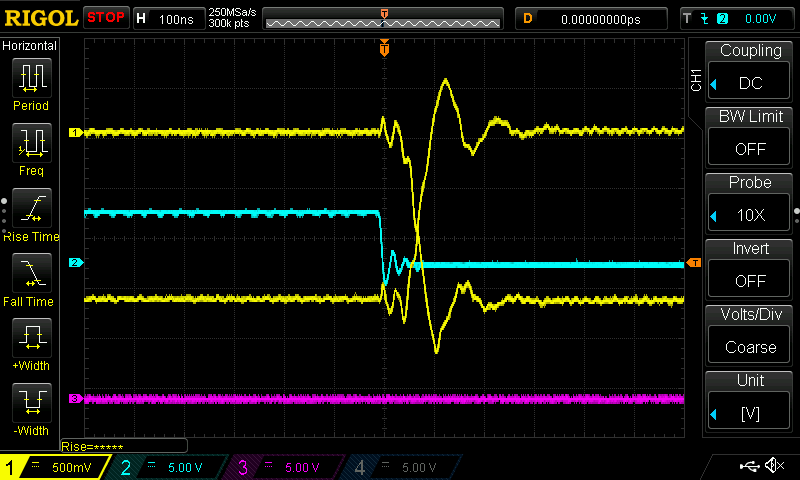The image size is (800, 480).
Task: Select the Period measurement icon
Action: [32, 78]
